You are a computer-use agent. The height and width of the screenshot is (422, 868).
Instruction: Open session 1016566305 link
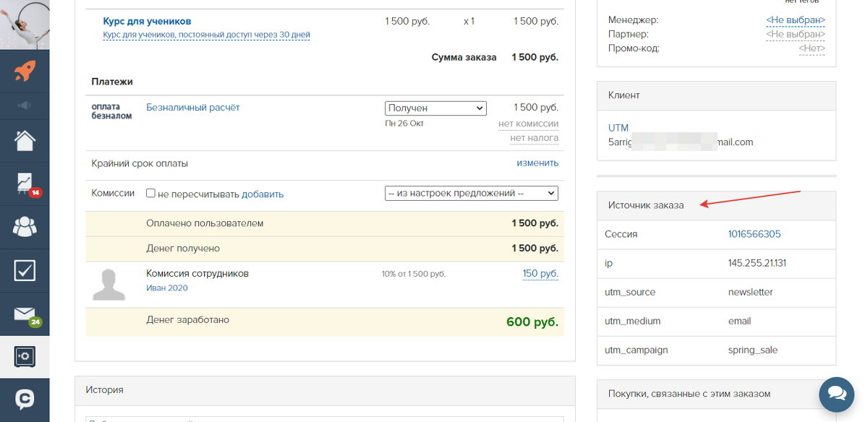(754, 234)
